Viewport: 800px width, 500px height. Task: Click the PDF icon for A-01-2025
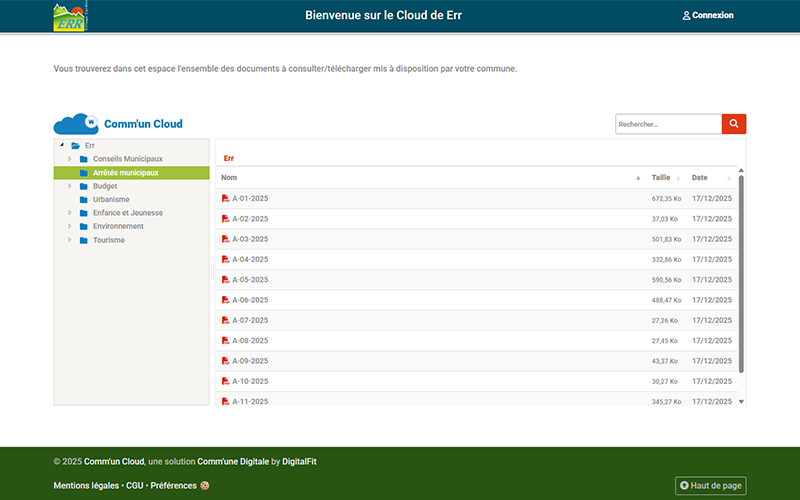pos(226,198)
